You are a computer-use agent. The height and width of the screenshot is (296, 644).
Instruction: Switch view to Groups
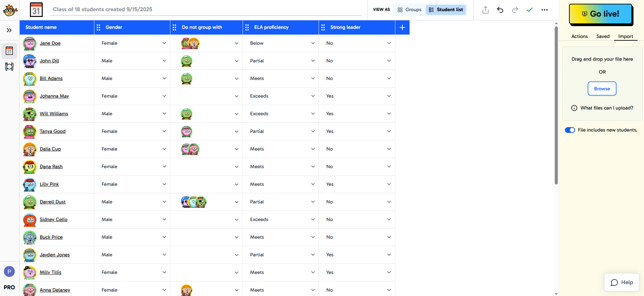click(x=409, y=10)
